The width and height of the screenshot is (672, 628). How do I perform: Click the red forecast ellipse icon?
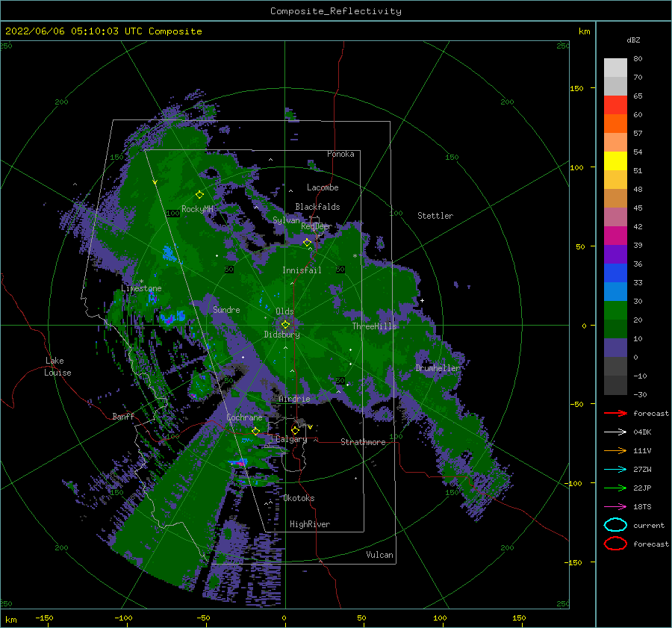coord(615,544)
